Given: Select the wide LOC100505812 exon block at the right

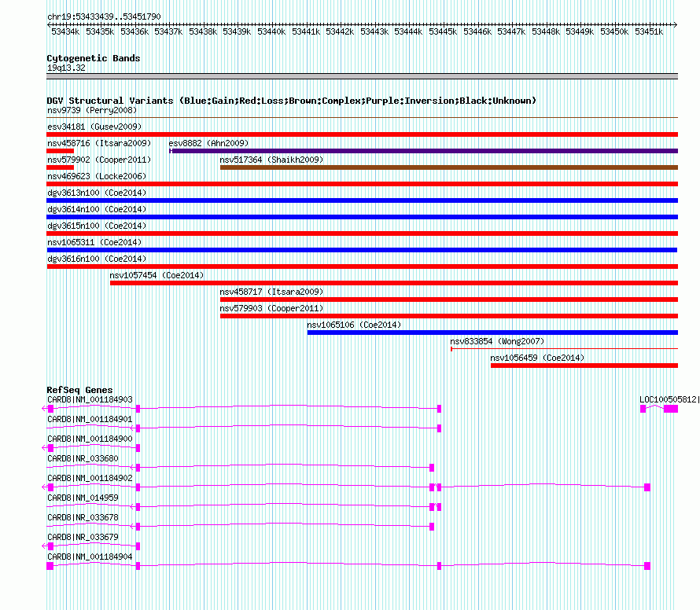Looking at the screenshot, I should pos(671,409).
